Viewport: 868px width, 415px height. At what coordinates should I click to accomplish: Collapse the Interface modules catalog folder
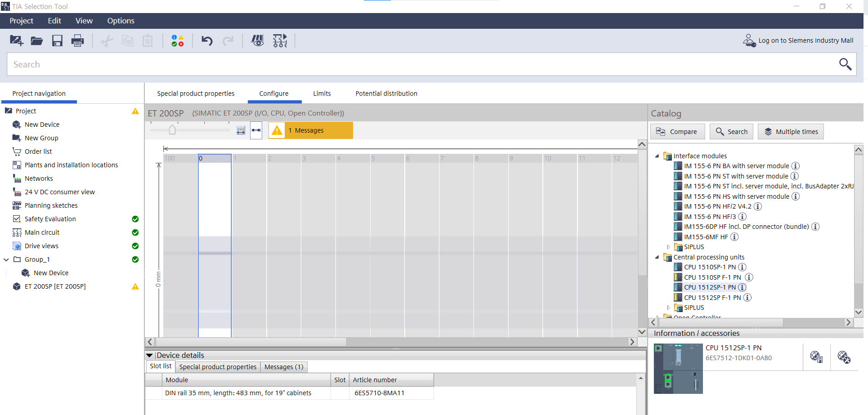click(x=657, y=156)
